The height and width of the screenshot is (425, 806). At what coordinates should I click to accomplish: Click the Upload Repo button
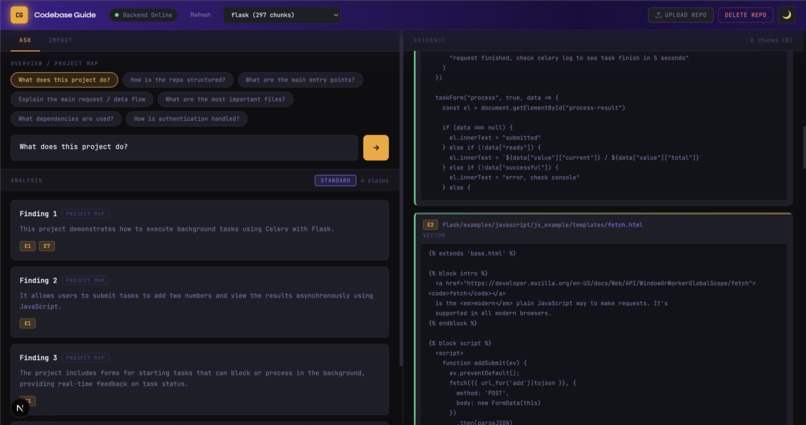point(681,15)
